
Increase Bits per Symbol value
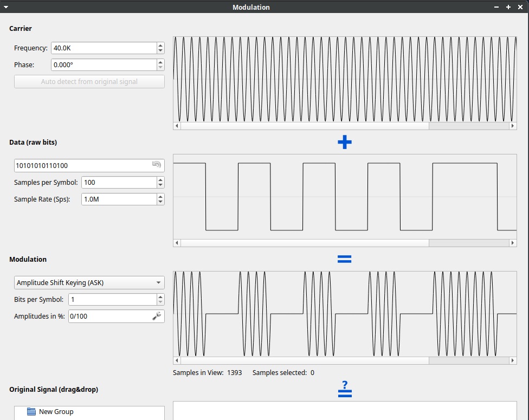(x=160, y=296)
